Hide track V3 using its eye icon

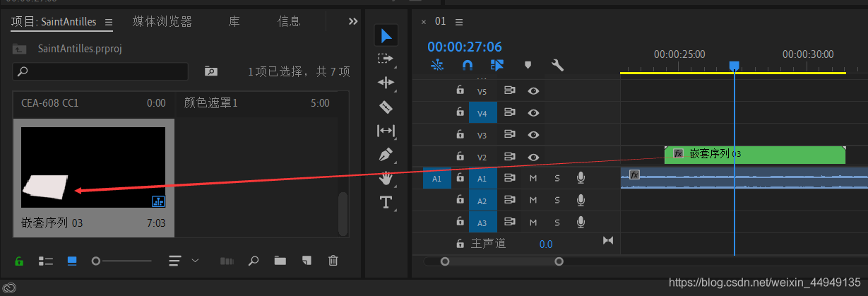533,134
